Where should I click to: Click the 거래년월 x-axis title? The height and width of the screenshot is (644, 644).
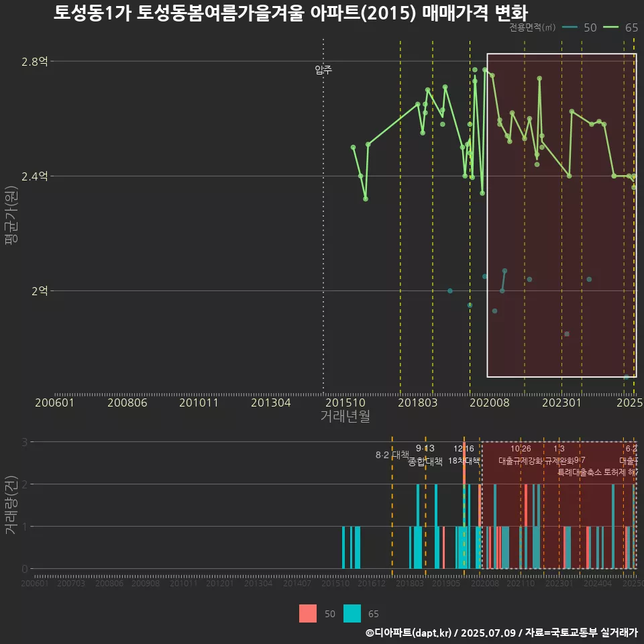345,416
